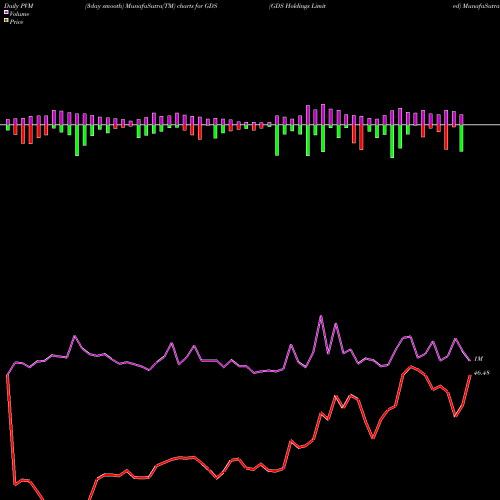Click the Volume legend color swatch
This screenshot has height=500, width=500.
(x=6, y=12)
